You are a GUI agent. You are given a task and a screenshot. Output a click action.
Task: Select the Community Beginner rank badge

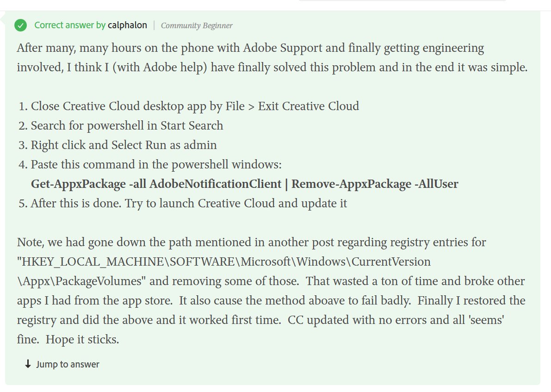click(x=196, y=25)
